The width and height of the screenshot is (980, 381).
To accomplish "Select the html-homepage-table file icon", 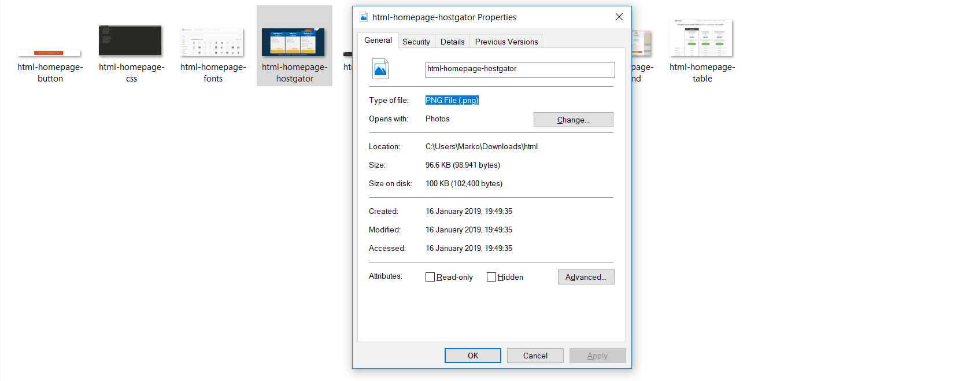I will tap(701, 38).
